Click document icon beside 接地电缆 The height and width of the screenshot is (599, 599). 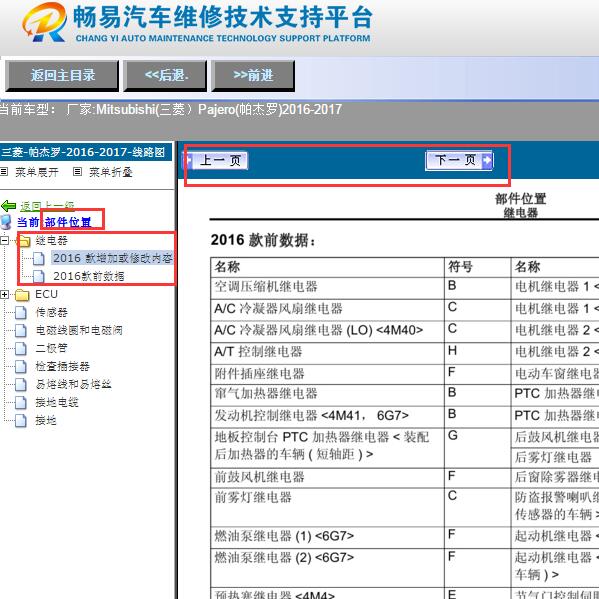pyautogui.click(x=21, y=402)
